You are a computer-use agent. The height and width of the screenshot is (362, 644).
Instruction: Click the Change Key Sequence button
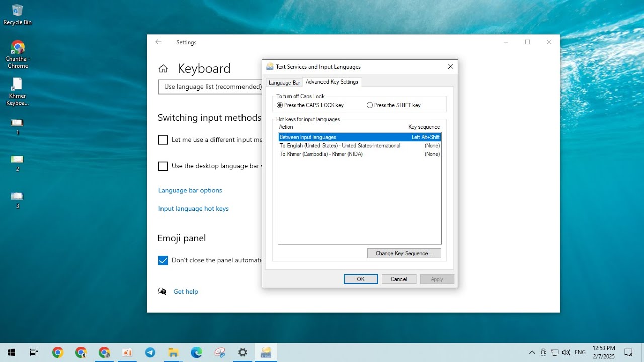pyautogui.click(x=404, y=253)
